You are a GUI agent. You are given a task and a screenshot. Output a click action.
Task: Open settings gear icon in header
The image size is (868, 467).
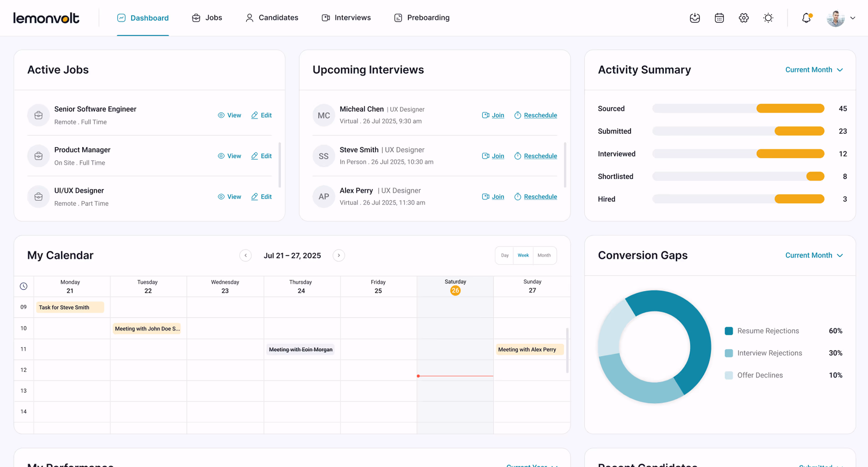tap(744, 18)
